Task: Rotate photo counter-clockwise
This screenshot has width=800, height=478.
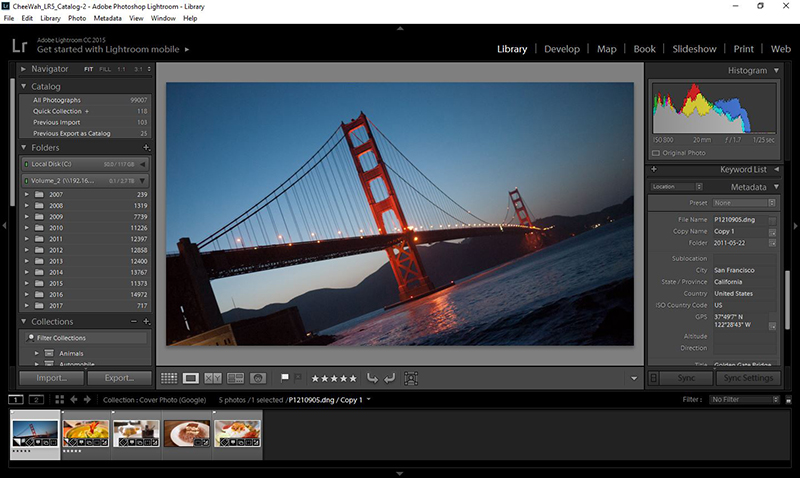Action: point(372,378)
